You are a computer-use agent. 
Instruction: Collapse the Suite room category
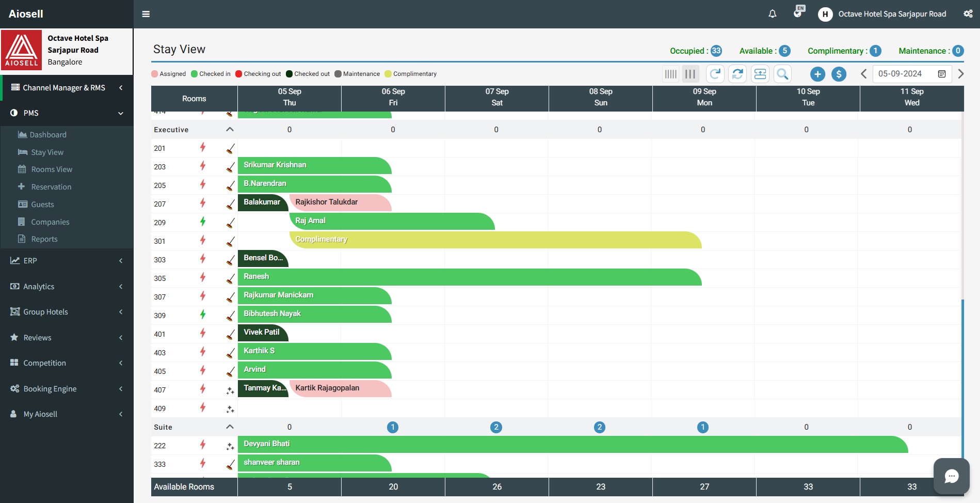point(230,427)
